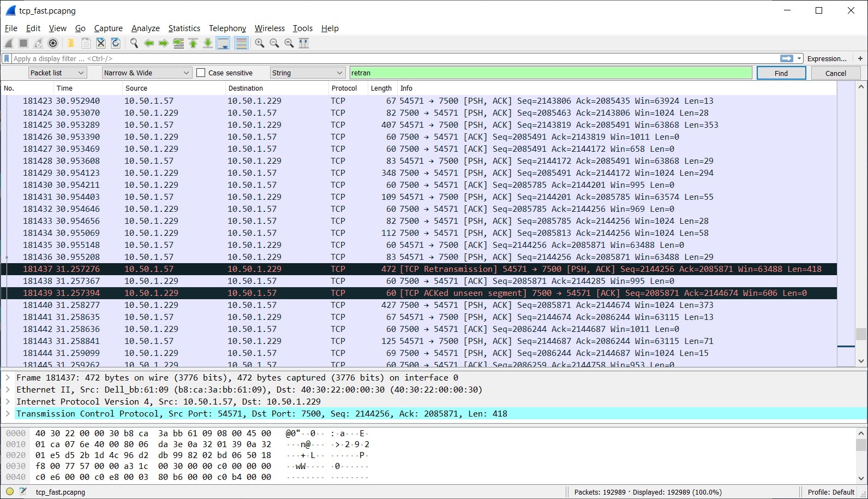Expand the Transmission Control Protocol row

8,414
